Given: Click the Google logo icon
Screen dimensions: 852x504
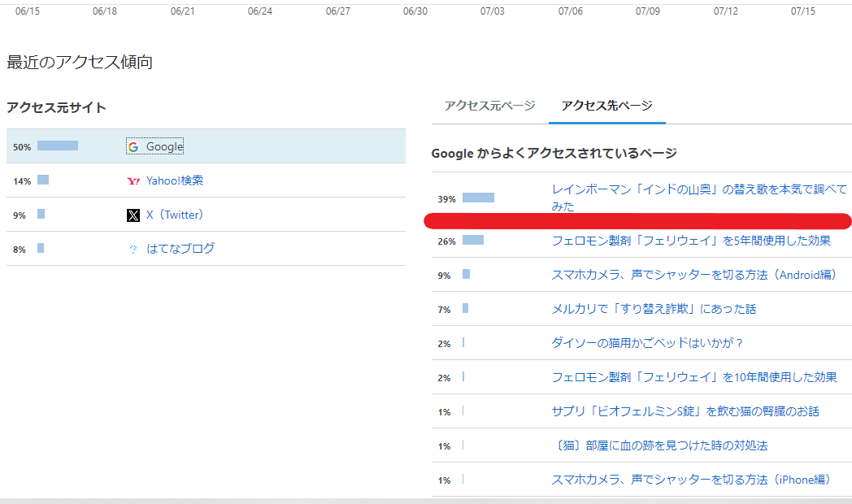Looking at the screenshot, I should [x=133, y=147].
